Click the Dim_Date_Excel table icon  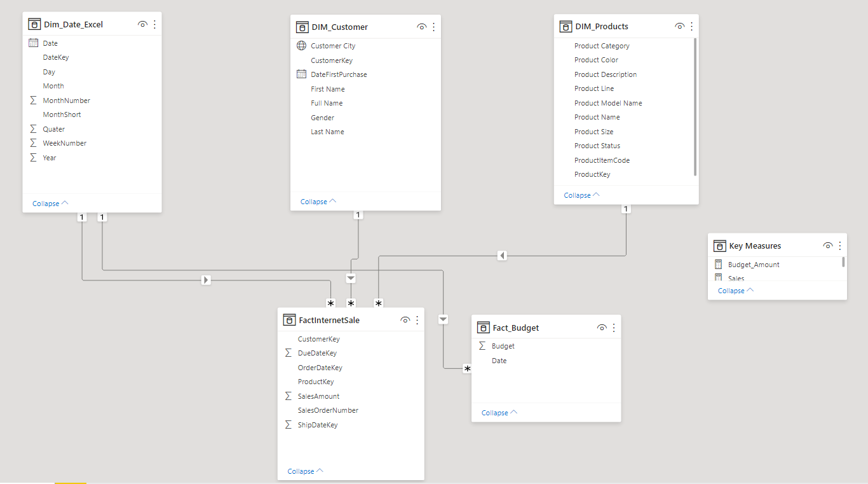[34, 24]
